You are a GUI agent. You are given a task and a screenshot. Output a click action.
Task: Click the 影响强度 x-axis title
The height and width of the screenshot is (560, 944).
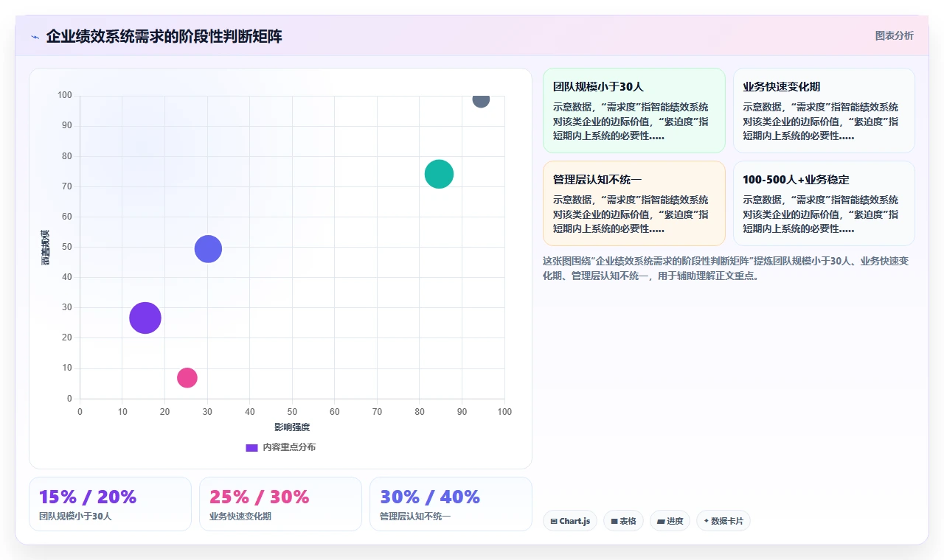click(292, 427)
